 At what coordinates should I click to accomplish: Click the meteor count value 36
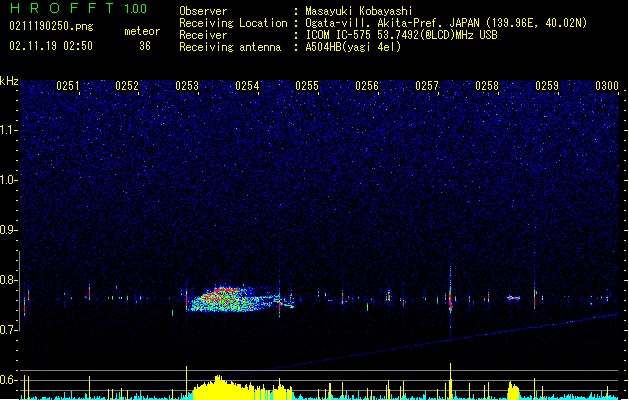[145, 46]
